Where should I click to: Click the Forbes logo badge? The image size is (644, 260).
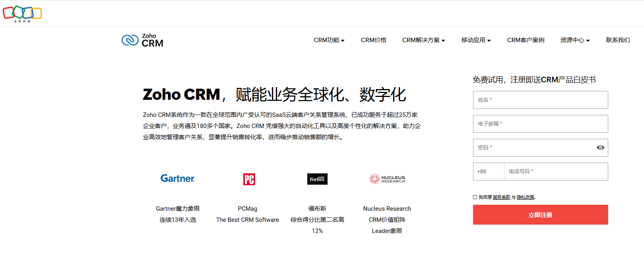pos(317,179)
